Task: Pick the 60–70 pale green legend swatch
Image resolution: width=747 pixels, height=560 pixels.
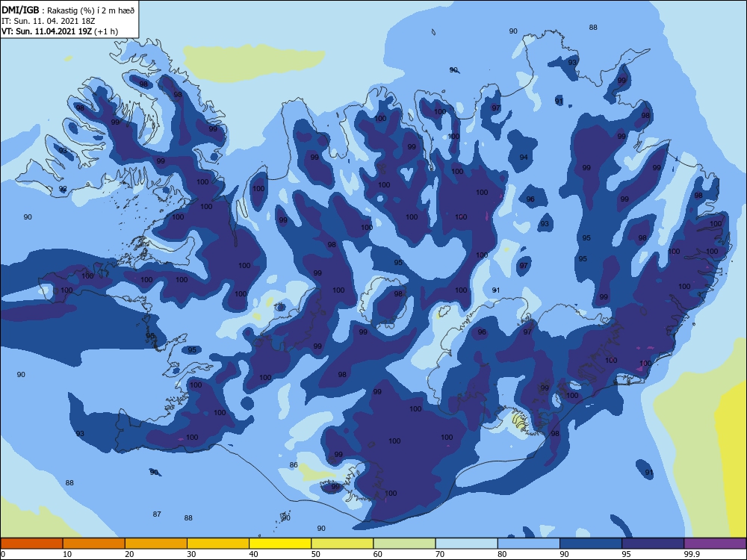Action: click(404, 544)
